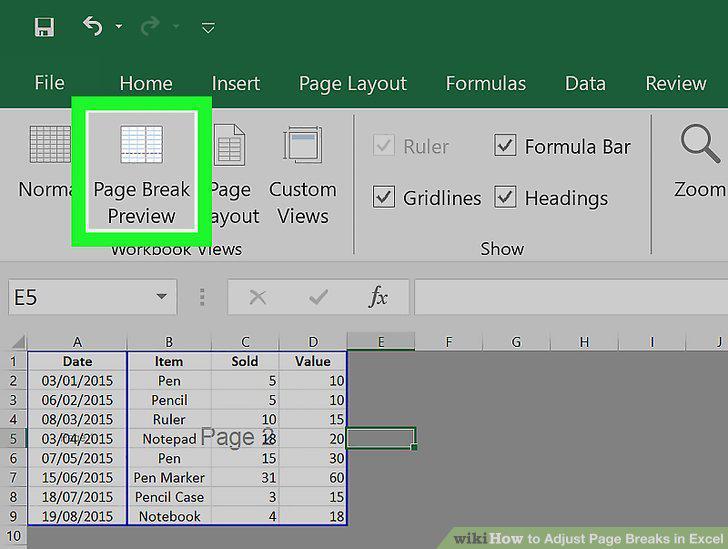Select column C header

pos(245,342)
